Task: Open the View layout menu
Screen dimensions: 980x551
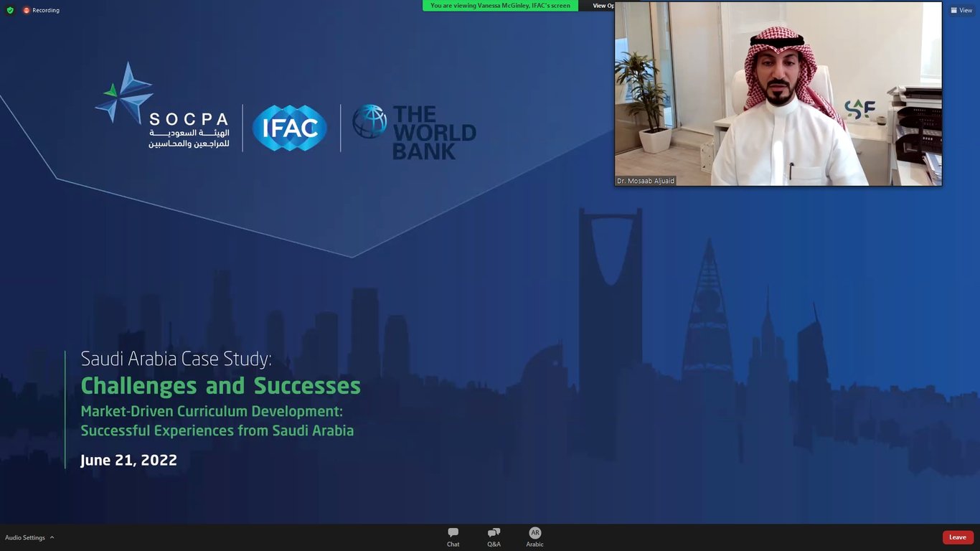Action: click(961, 10)
